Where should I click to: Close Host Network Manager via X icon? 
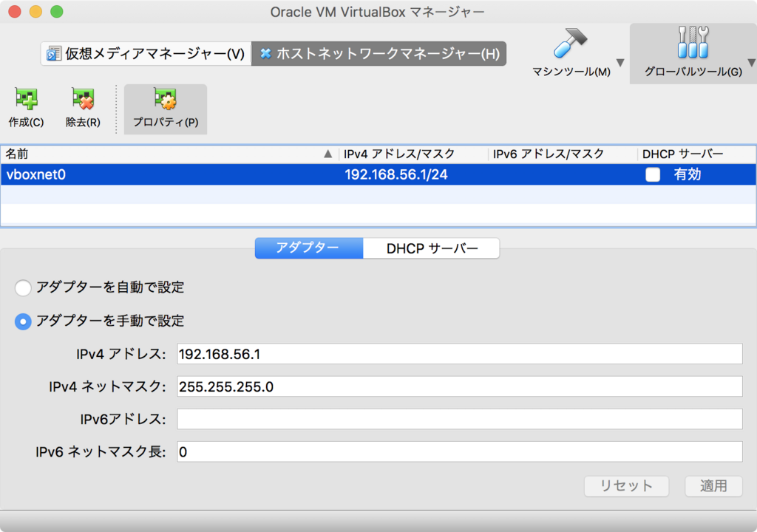(265, 54)
